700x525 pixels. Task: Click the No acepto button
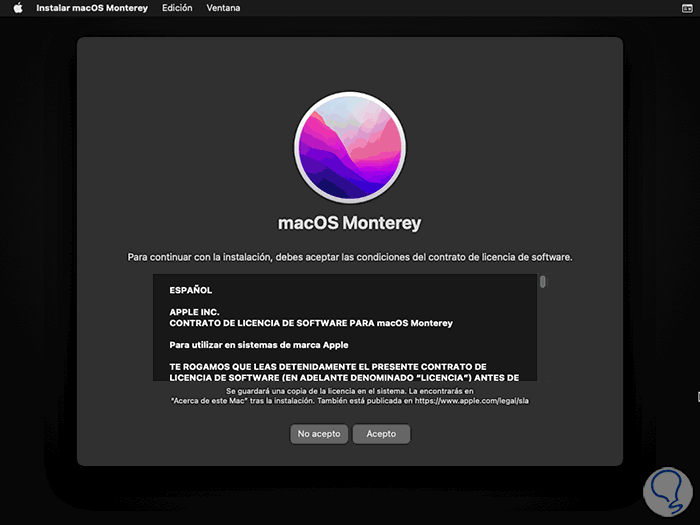coord(319,434)
